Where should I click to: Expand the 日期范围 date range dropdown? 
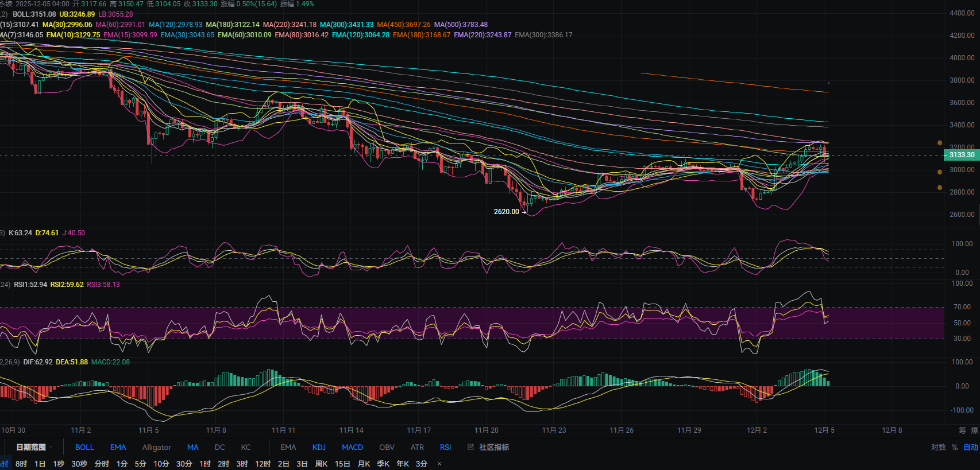tap(33, 447)
